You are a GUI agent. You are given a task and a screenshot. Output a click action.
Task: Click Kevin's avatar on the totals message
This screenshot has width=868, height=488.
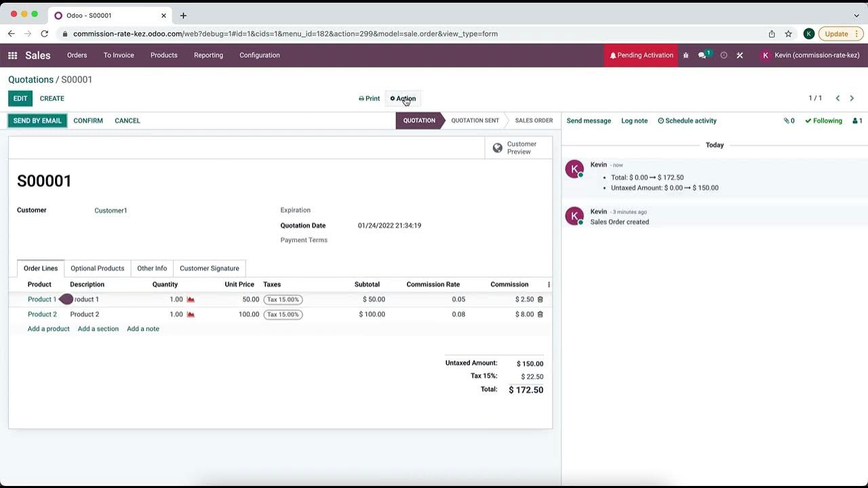pyautogui.click(x=574, y=169)
